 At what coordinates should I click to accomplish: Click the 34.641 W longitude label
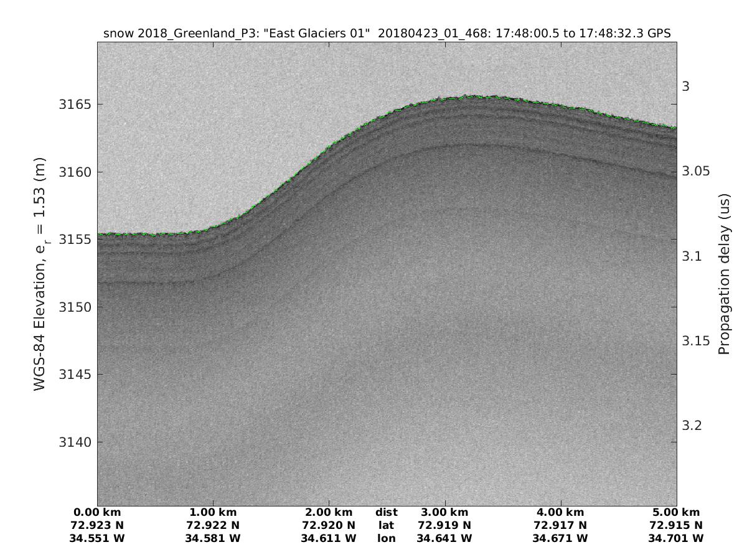click(444, 538)
